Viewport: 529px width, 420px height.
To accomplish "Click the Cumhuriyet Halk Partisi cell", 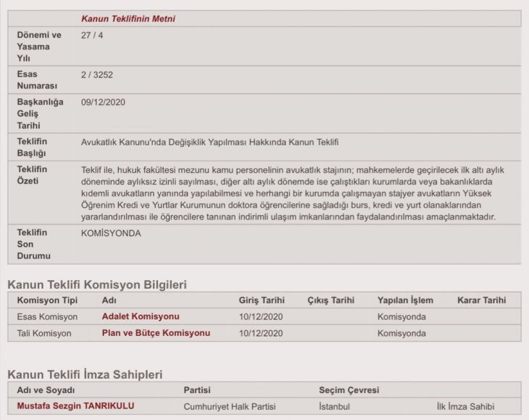I will click(x=230, y=406).
